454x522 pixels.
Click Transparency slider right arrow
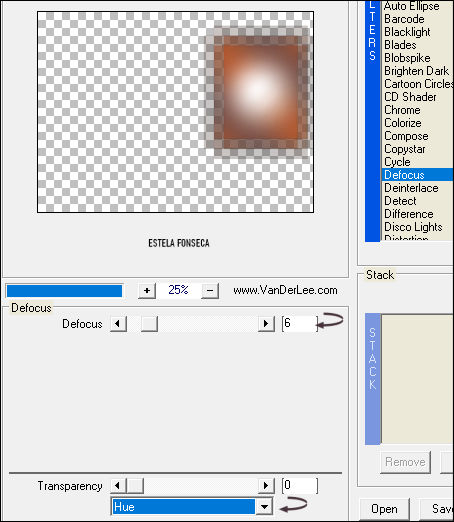pos(266,485)
